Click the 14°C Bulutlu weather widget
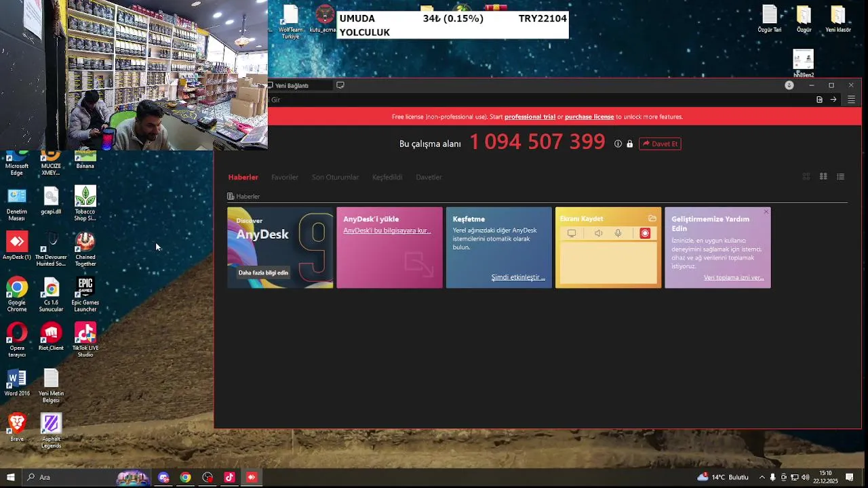868x488 pixels. [x=723, y=477]
